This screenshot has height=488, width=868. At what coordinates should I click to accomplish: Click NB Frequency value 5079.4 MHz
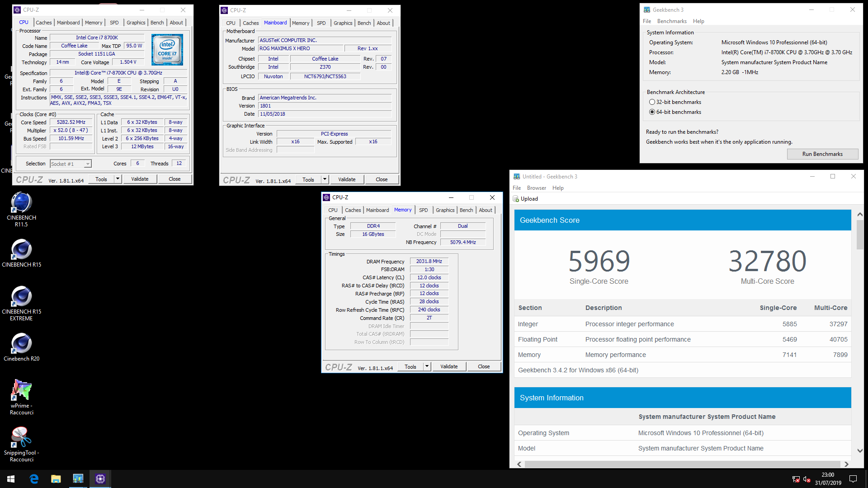463,243
